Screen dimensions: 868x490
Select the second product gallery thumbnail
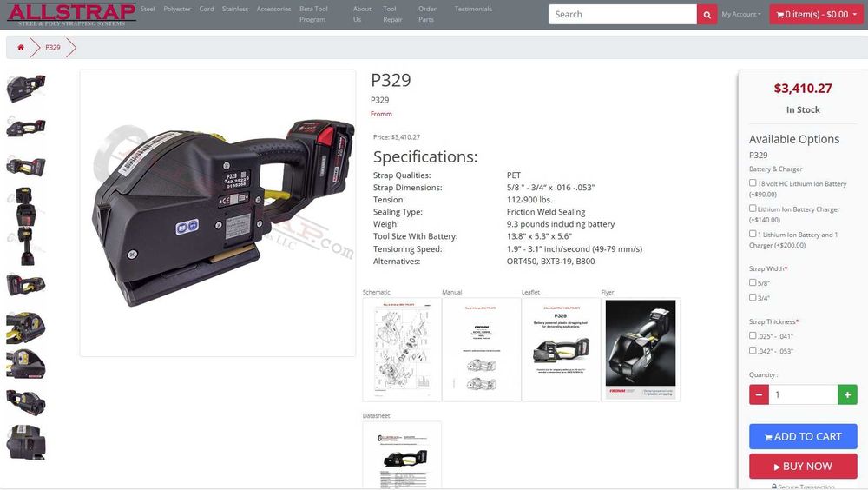tap(25, 128)
